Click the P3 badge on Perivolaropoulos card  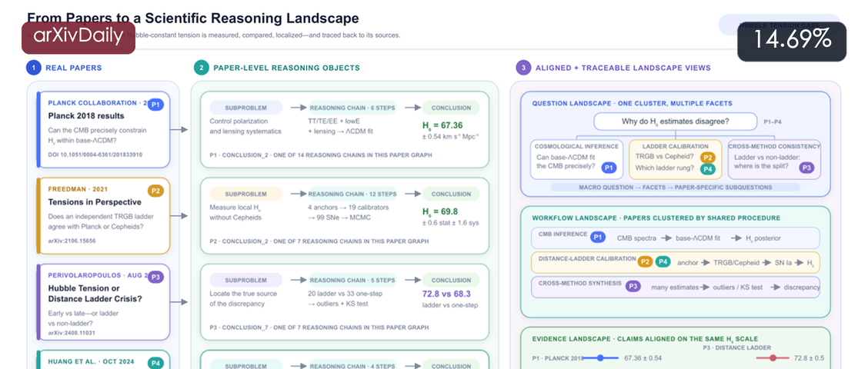(x=156, y=277)
